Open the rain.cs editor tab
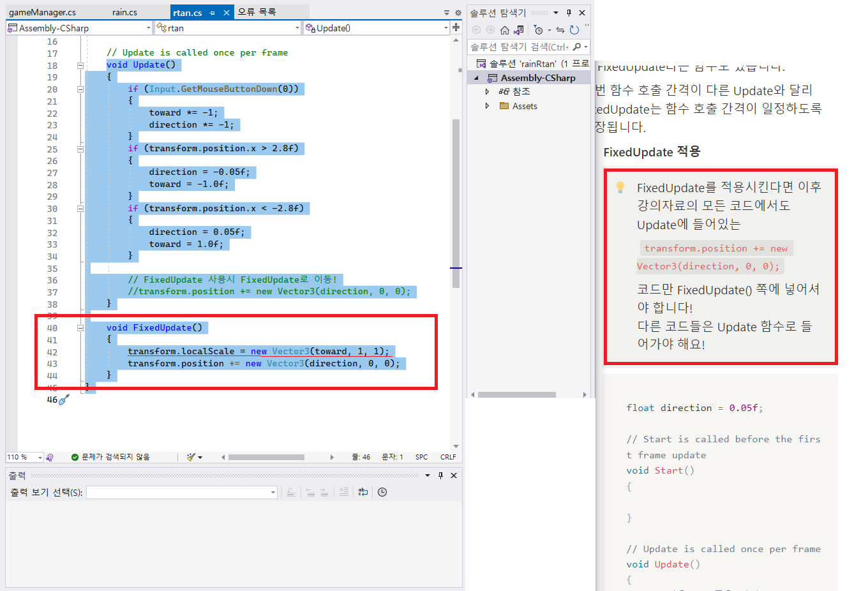This screenshot has height=591, width=868. tap(124, 12)
